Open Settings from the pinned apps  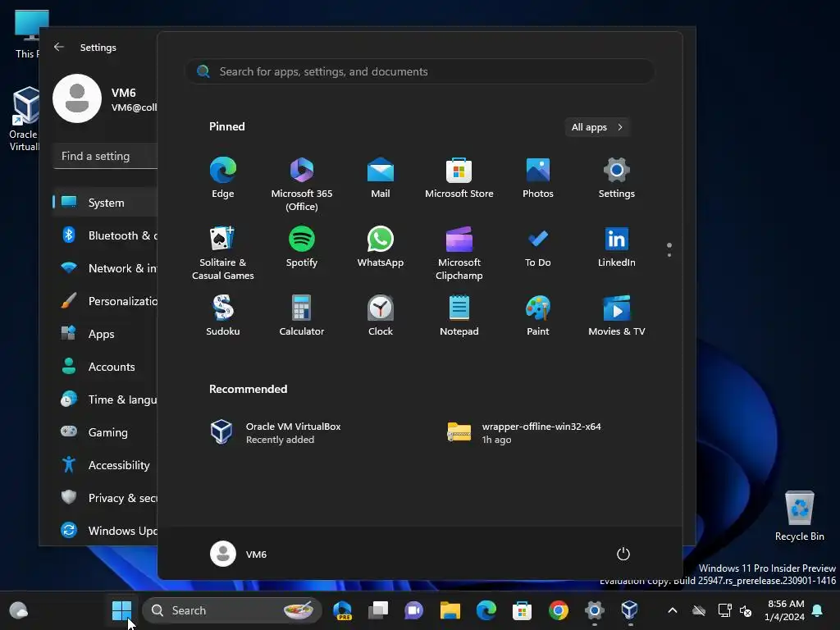(617, 178)
